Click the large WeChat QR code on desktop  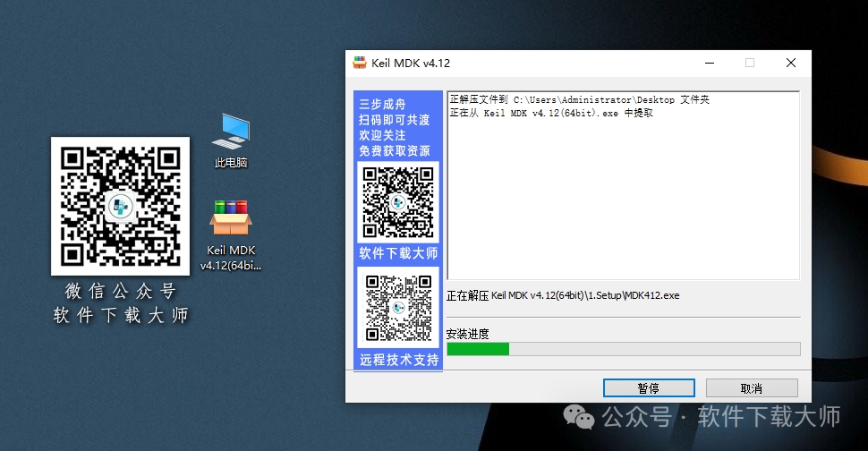[x=120, y=206]
